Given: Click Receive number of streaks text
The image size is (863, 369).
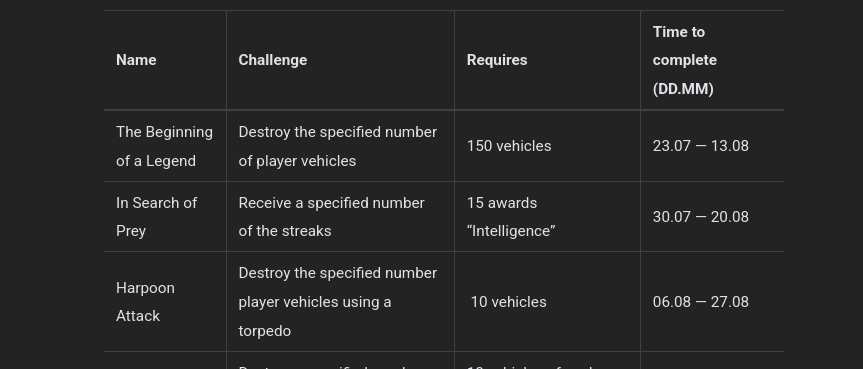Looking at the screenshot, I should (331, 216).
